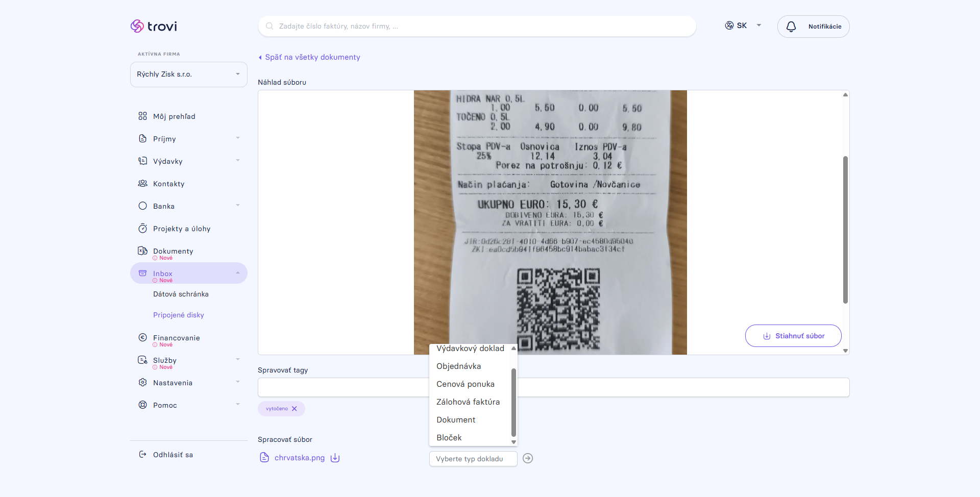Click the Dokumenty sidebar icon
The image size is (980, 497).
click(x=142, y=251)
